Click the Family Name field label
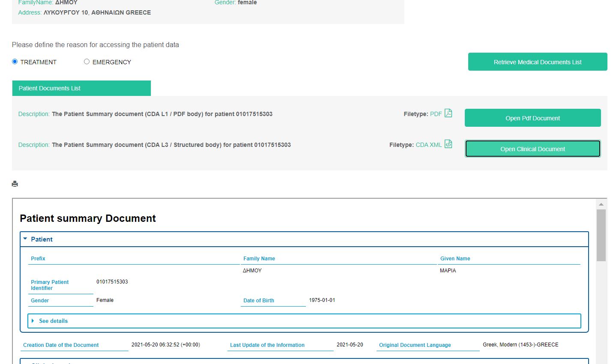 pos(259,259)
